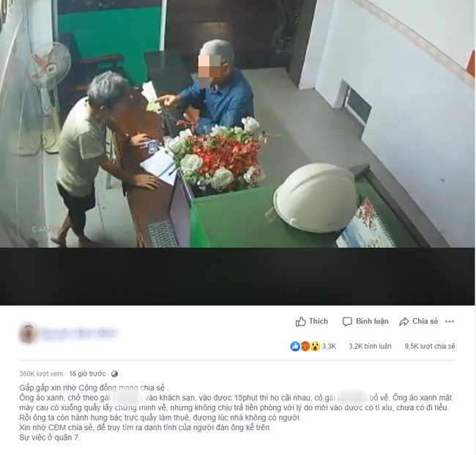View the 3,3K reactions list
The width and height of the screenshot is (476, 455).
[x=329, y=347]
